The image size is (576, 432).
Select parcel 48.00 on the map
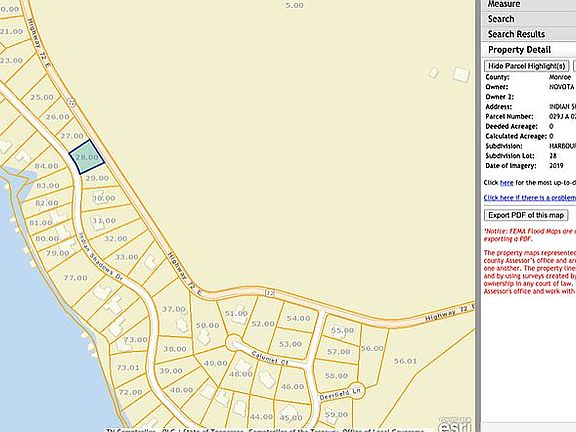[241, 374]
